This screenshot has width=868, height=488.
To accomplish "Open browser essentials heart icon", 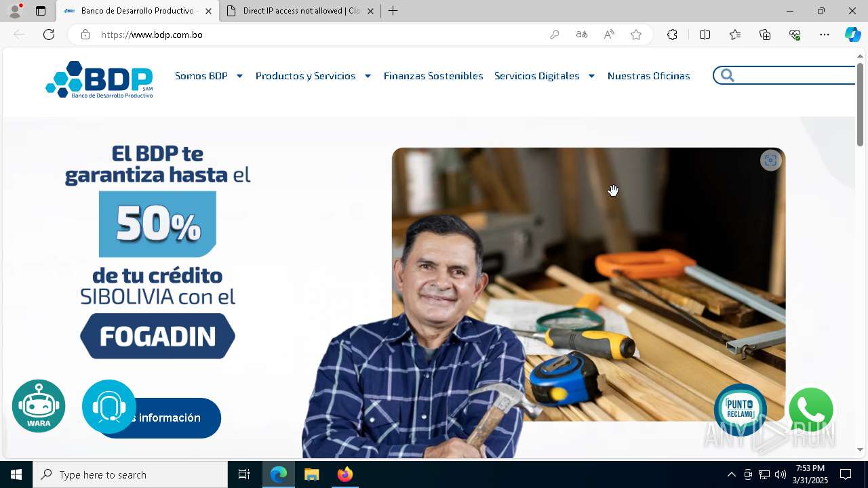I will pyautogui.click(x=795, y=35).
